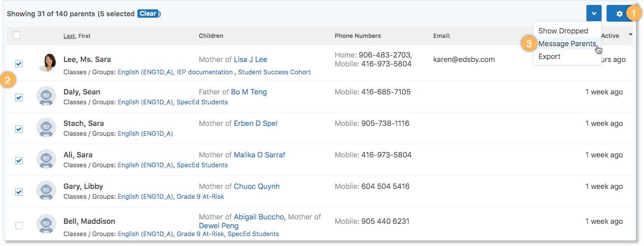Screen dimensions: 644x246
Task: Click the Active column sort arrow
Action: coord(630,35)
